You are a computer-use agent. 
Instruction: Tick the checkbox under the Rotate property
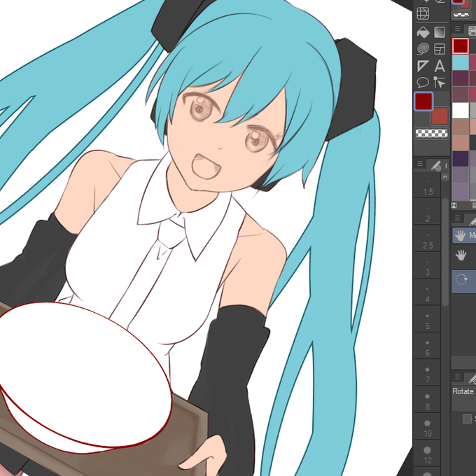click(467, 419)
